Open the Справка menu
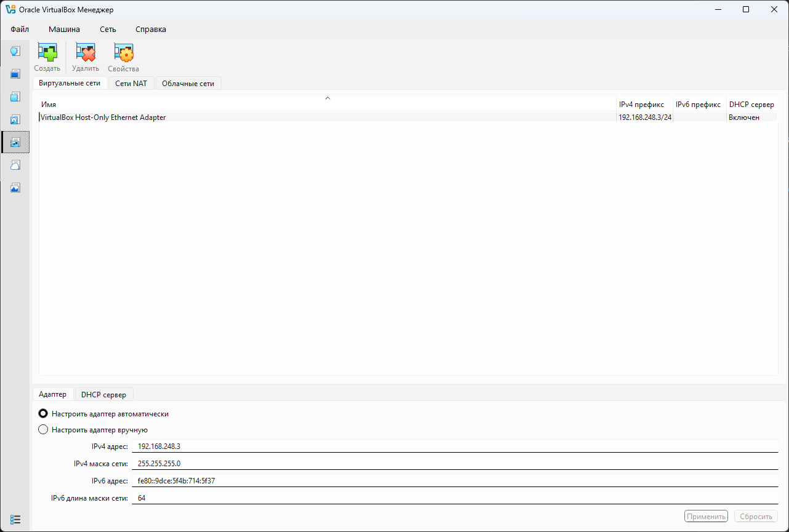Image resolution: width=789 pixels, height=532 pixels. coord(151,29)
